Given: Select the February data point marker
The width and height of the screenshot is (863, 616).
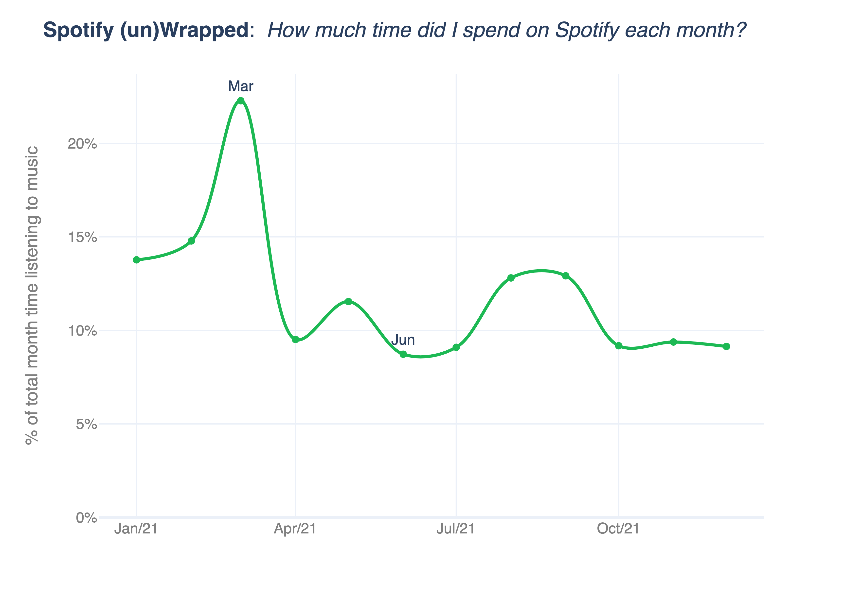Looking at the screenshot, I should (191, 241).
